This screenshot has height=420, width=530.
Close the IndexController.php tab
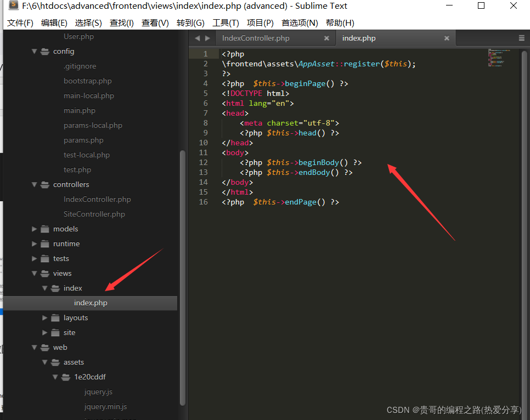tap(326, 38)
